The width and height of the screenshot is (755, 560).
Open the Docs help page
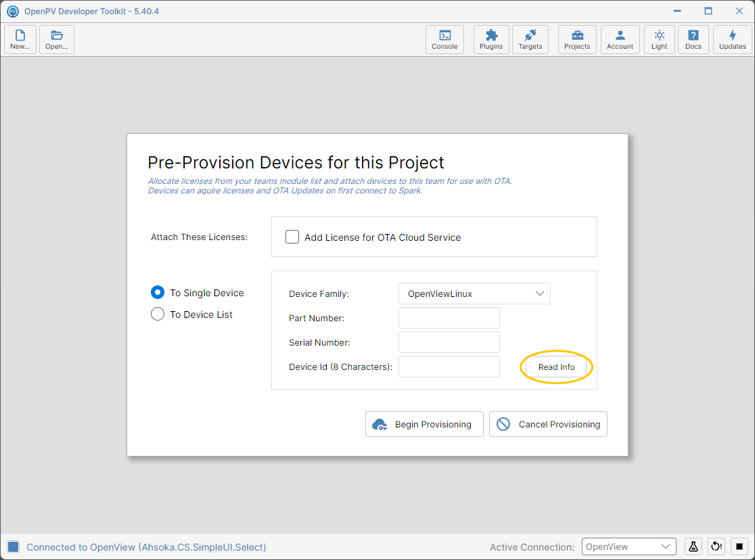pos(693,39)
